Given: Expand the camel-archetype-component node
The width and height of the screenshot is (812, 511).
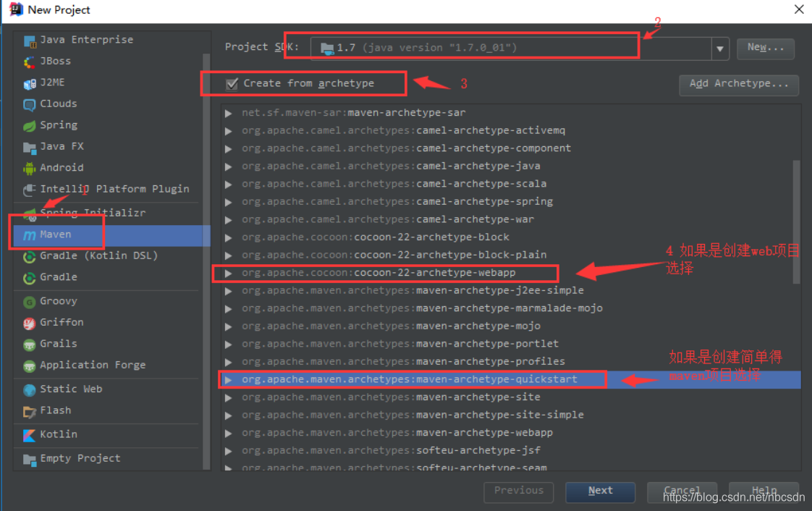Looking at the screenshot, I should pos(229,148).
